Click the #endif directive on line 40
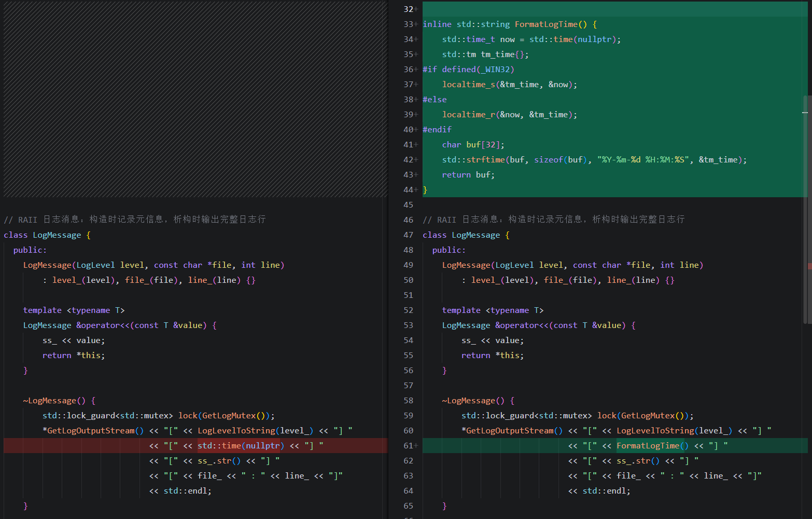Image resolution: width=812 pixels, height=519 pixels. click(437, 130)
